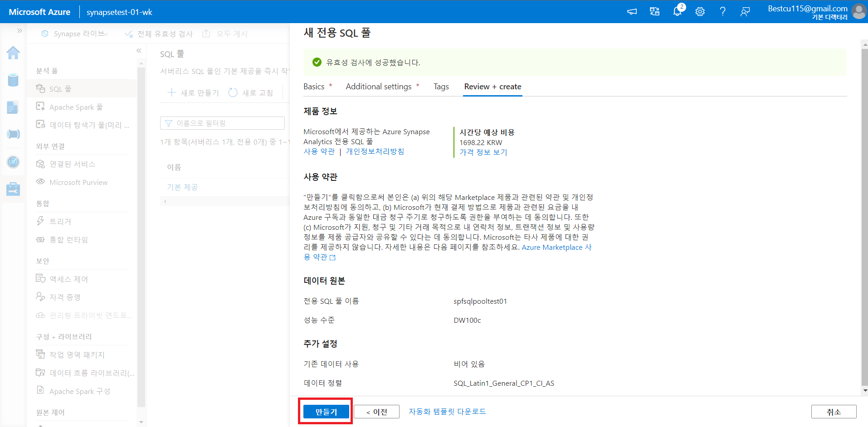Open the help question mark
Image resolution: width=868 pixels, height=427 pixels.
(722, 12)
